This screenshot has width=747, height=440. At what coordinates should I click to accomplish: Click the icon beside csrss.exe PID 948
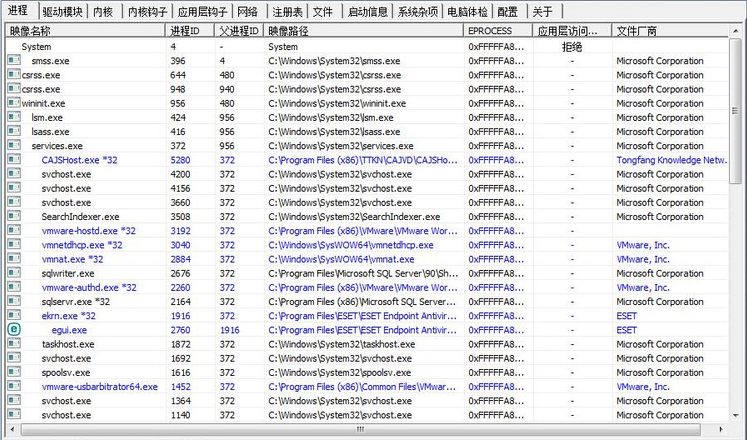pos(14,89)
